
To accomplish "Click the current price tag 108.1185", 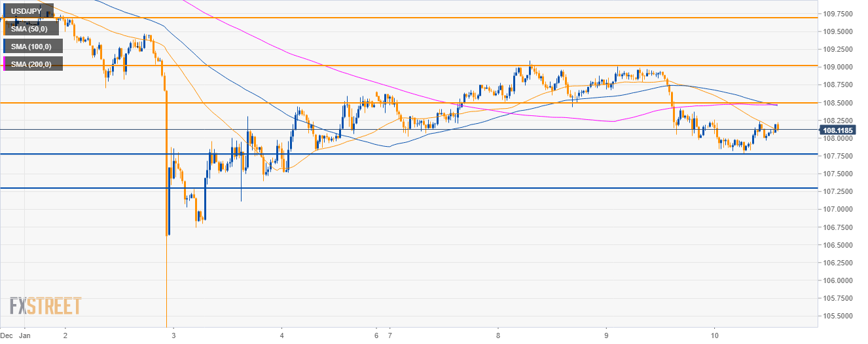I will tap(837, 130).
